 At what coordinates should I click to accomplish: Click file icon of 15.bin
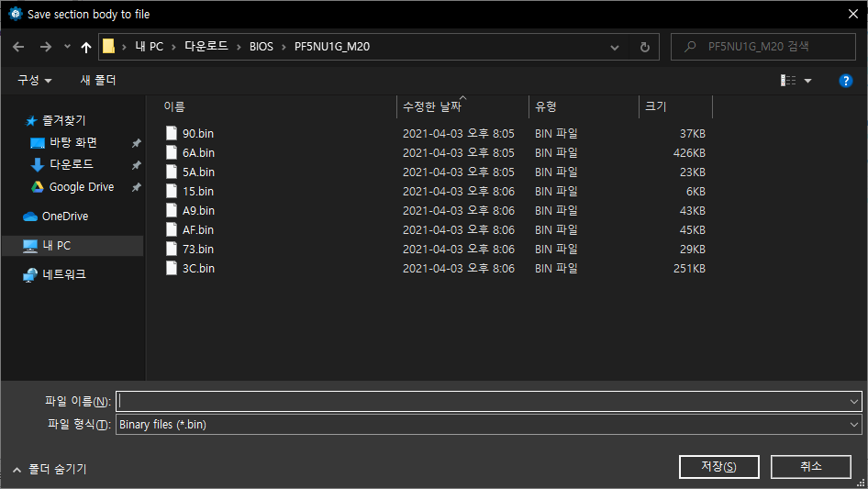click(172, 191)
